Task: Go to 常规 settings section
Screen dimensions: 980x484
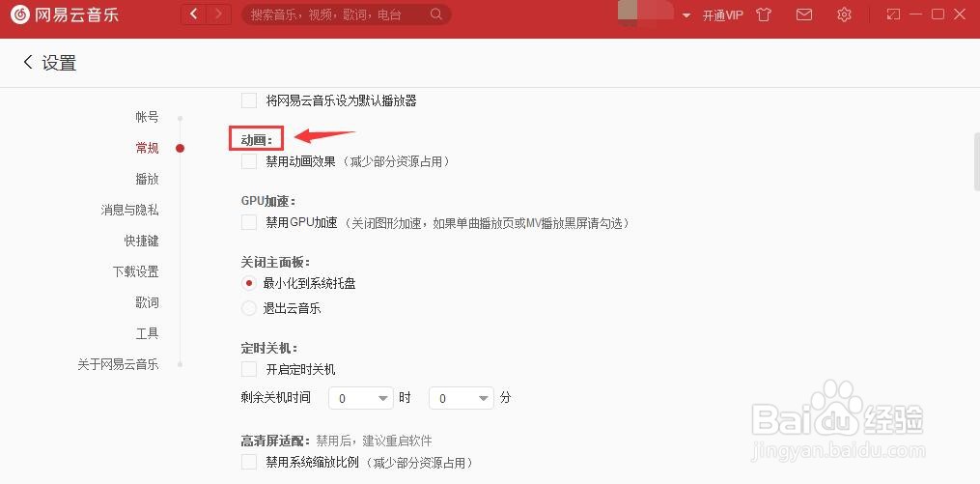Action: 147,148
